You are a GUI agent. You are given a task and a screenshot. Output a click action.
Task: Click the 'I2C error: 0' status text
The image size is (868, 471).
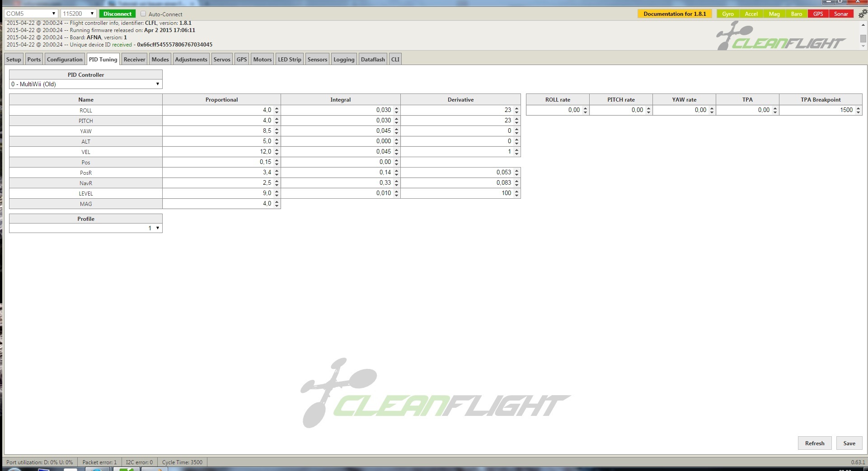click(x=139, y=462)
